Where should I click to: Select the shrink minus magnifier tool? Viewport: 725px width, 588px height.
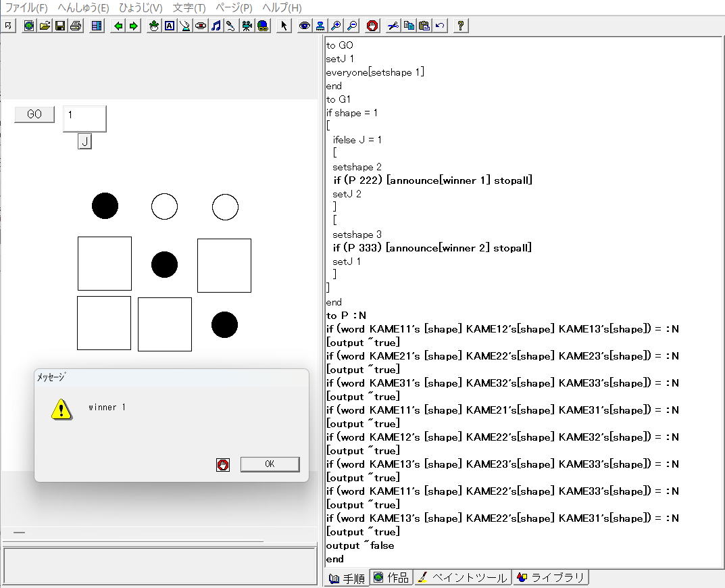point(352,26)
